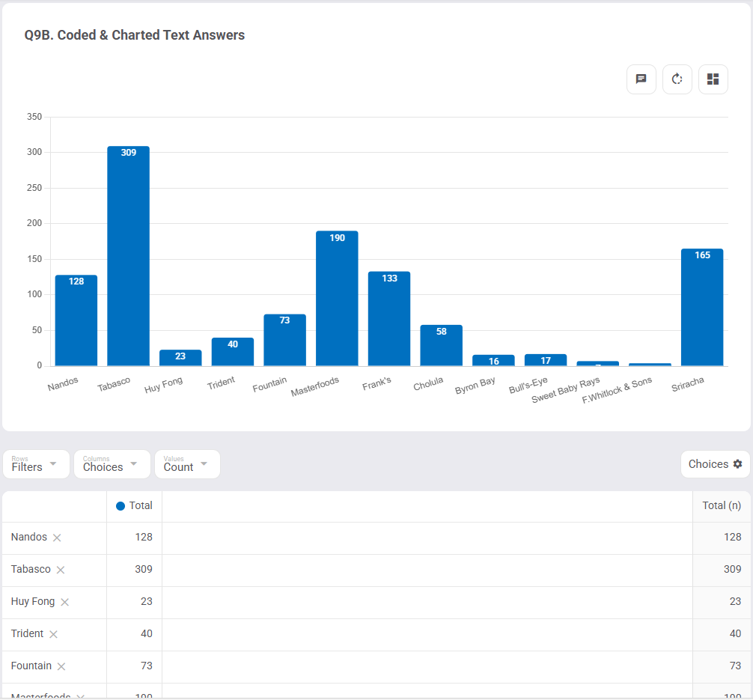753x700 pixels.
Task: Click the Huy Fong bar labeled 23
Action: pos(180,358)
